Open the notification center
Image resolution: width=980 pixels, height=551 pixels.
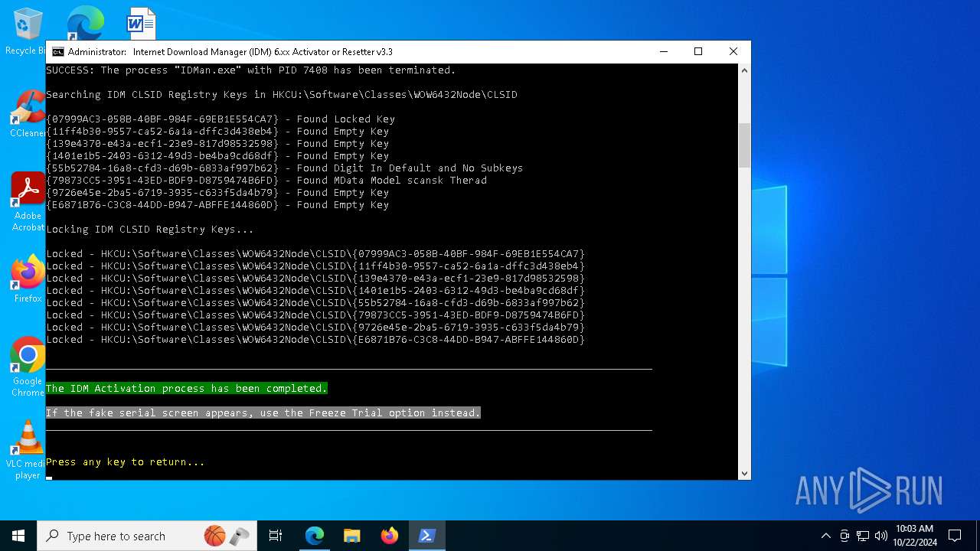tap(955, 536)
